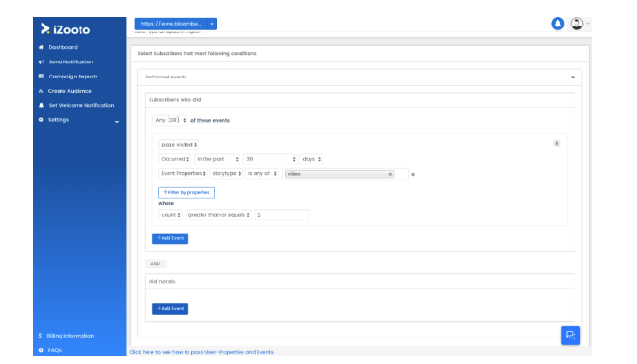Click Add Event under Subscribers who did

click(x=170, y=238)
